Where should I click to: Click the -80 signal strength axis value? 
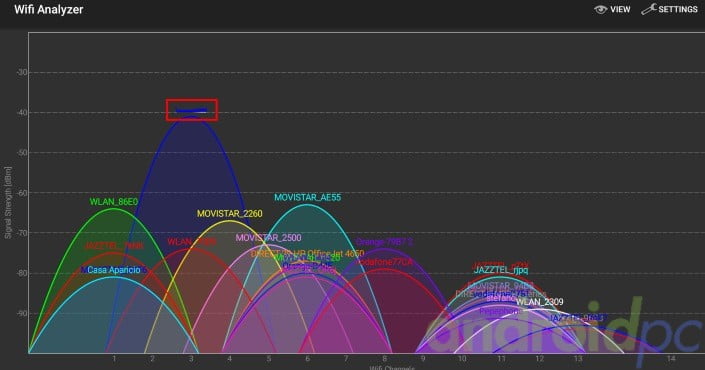pos(22,273)
